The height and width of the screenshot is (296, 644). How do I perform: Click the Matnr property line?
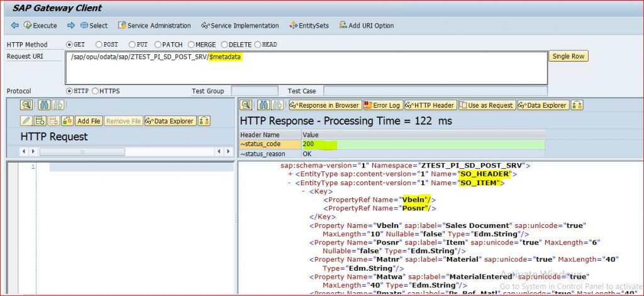pos(464,263)
